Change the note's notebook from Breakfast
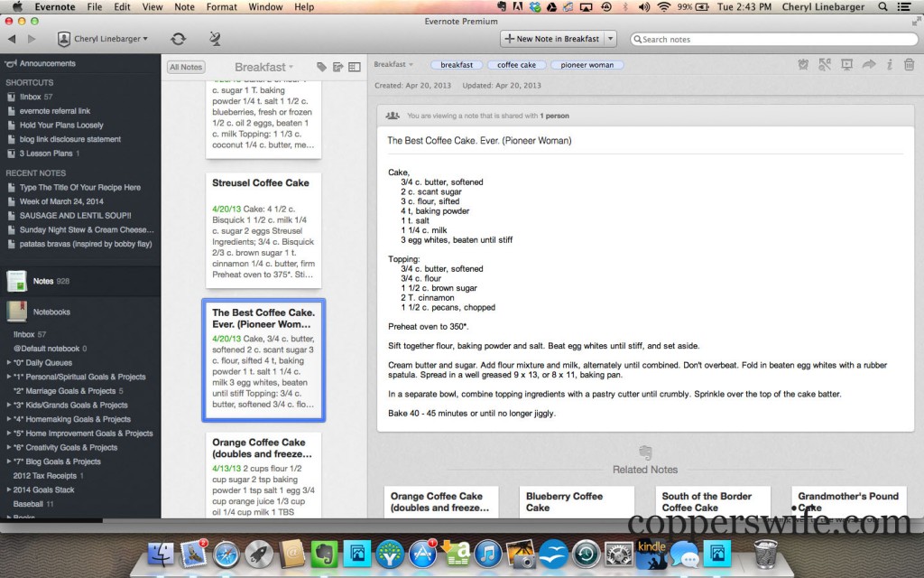Image resolution: width=924 pixels, height=578 pixels. (x=393, y=64)
